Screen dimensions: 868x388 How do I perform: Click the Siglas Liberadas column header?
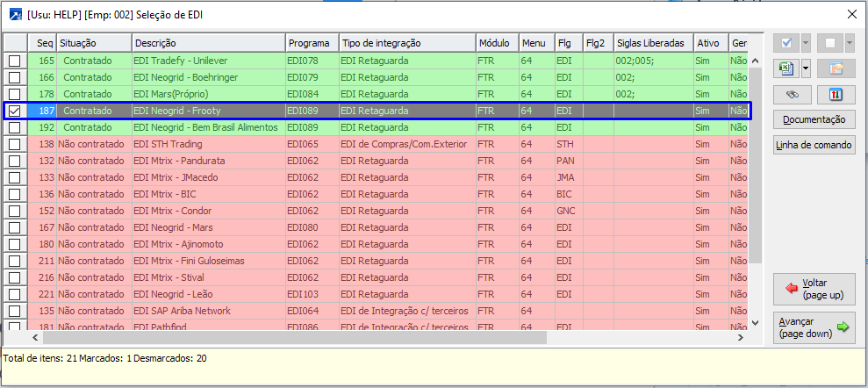[653, 43]
